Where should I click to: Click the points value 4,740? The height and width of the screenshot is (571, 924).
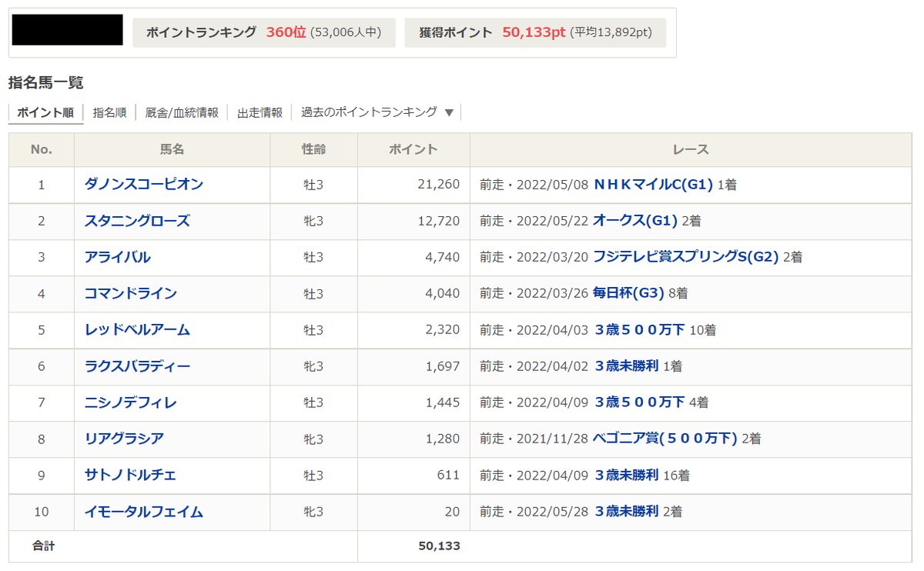coord(442,257)
